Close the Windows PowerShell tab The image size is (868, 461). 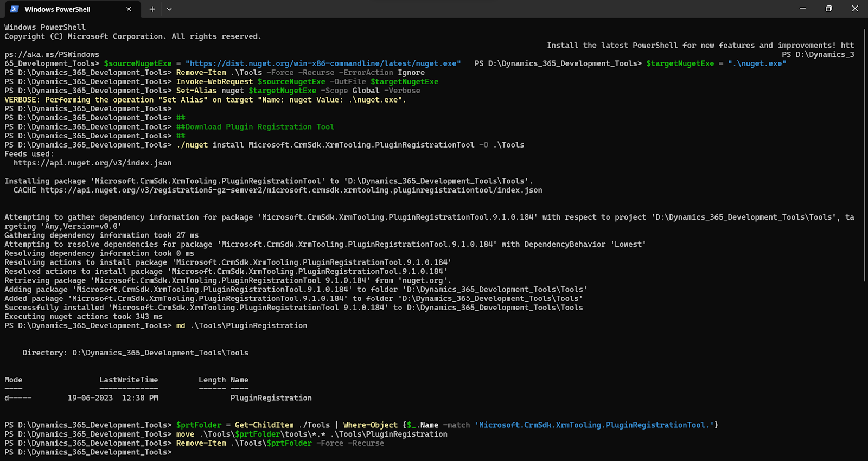point(129,9)
